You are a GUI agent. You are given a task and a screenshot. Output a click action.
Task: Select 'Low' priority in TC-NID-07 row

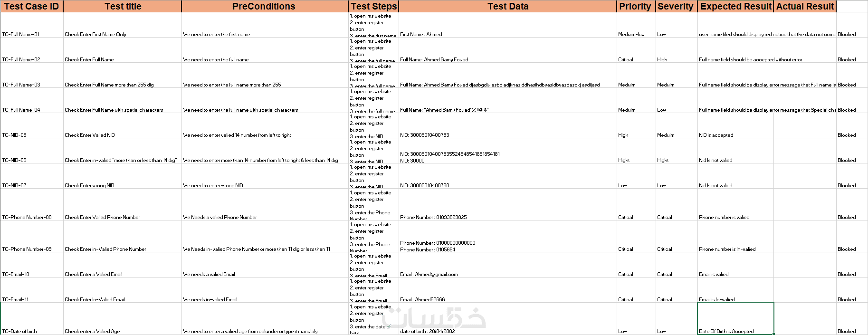(x=636, y=176)
